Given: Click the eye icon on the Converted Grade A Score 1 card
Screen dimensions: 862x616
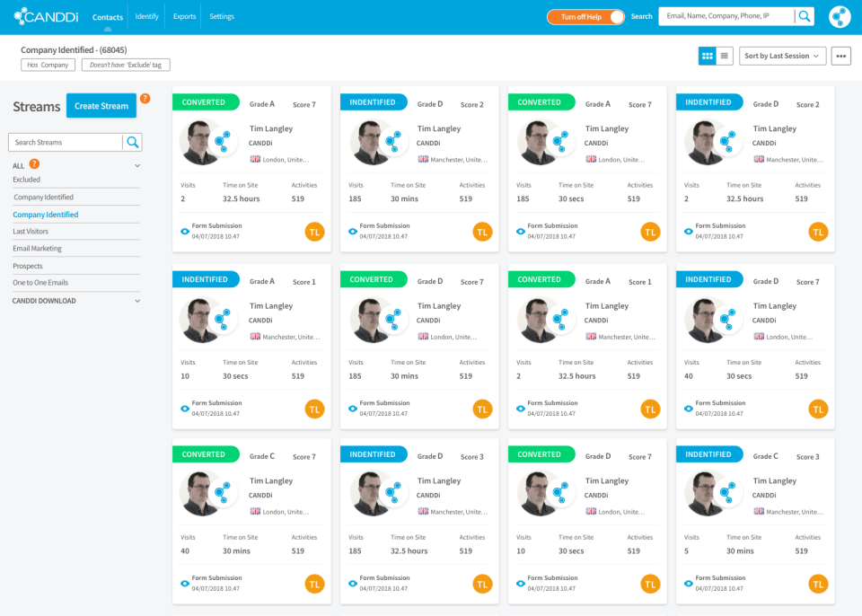Looking at the screenshot, I should pos(520,409).
